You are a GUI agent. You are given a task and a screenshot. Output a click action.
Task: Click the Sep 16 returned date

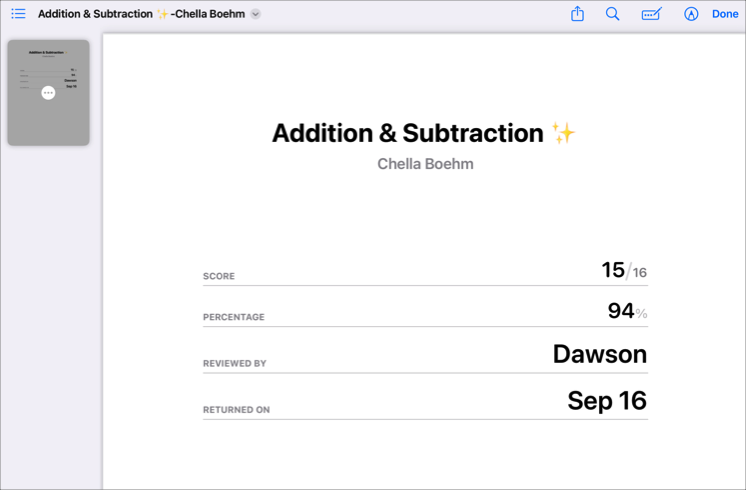607,400
